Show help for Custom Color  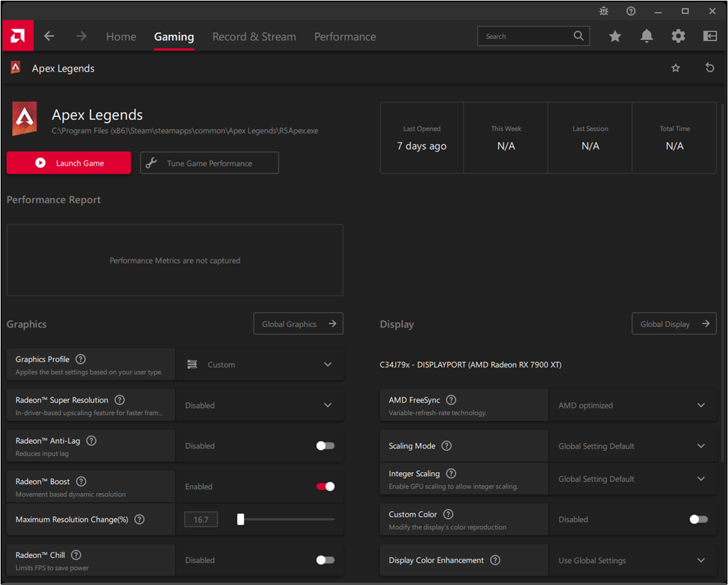pyautogui.click(x=448, y=514)
